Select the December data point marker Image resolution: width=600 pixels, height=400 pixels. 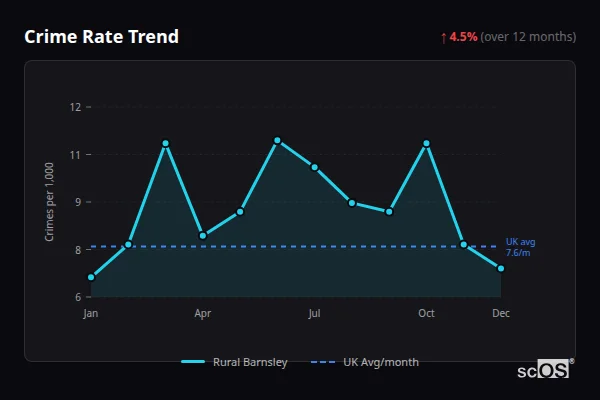[501, 268]
